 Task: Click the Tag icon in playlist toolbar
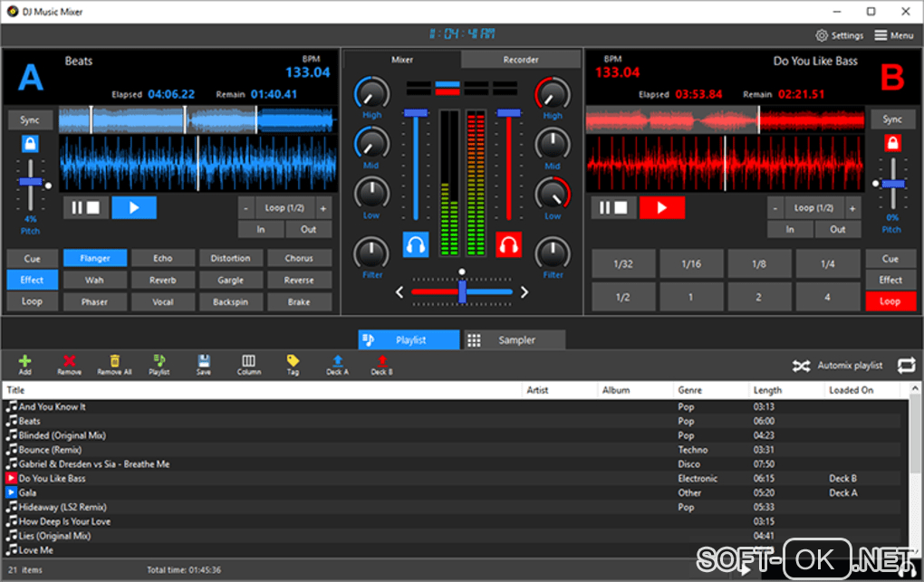pyautogui.click(x=293, y=362)
